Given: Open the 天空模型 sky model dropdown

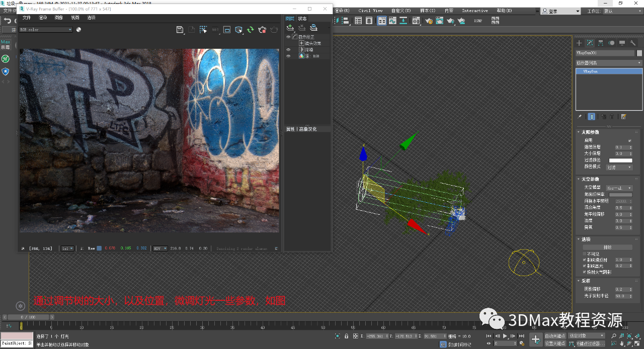Looking at the screenshot, I should 619,188.
